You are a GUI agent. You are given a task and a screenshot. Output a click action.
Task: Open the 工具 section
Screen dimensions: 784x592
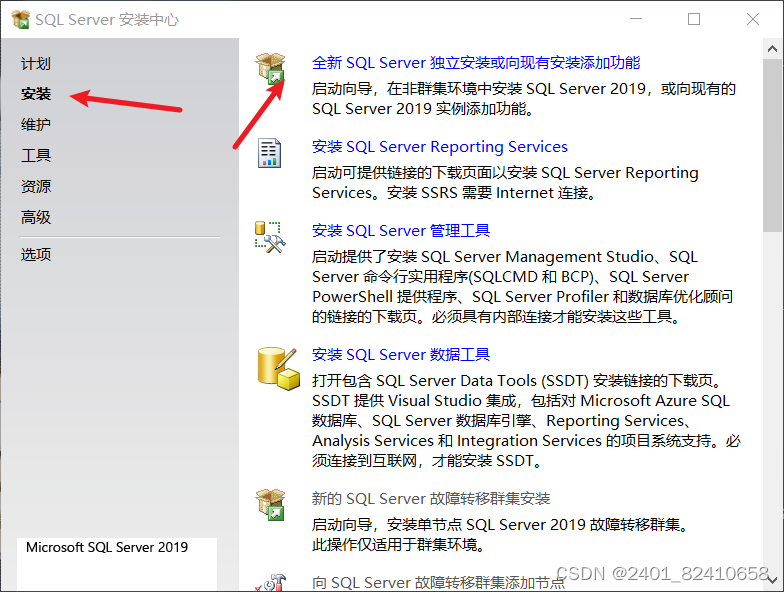pyautogui.click(x=36, y=155)
